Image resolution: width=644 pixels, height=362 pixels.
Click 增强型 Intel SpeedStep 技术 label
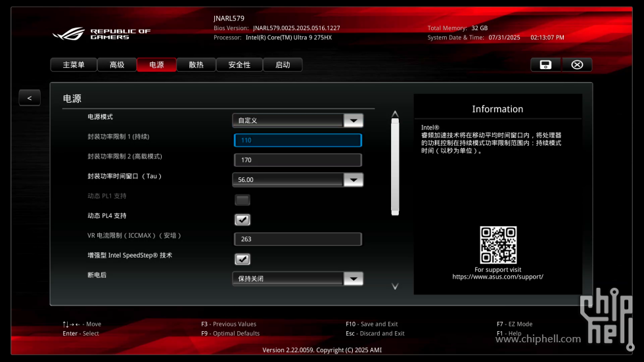[x=130, y=256]
